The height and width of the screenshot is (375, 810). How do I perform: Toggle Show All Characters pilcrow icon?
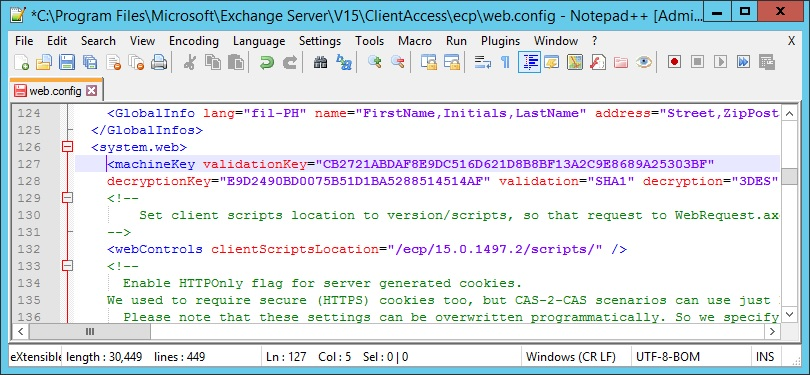pyautogui.click(x=506, y=62)
